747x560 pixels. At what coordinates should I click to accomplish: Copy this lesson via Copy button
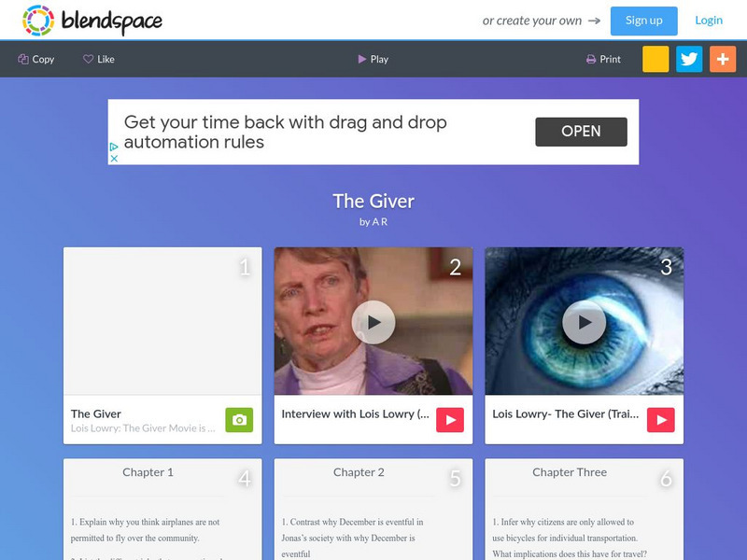(36, 59)
